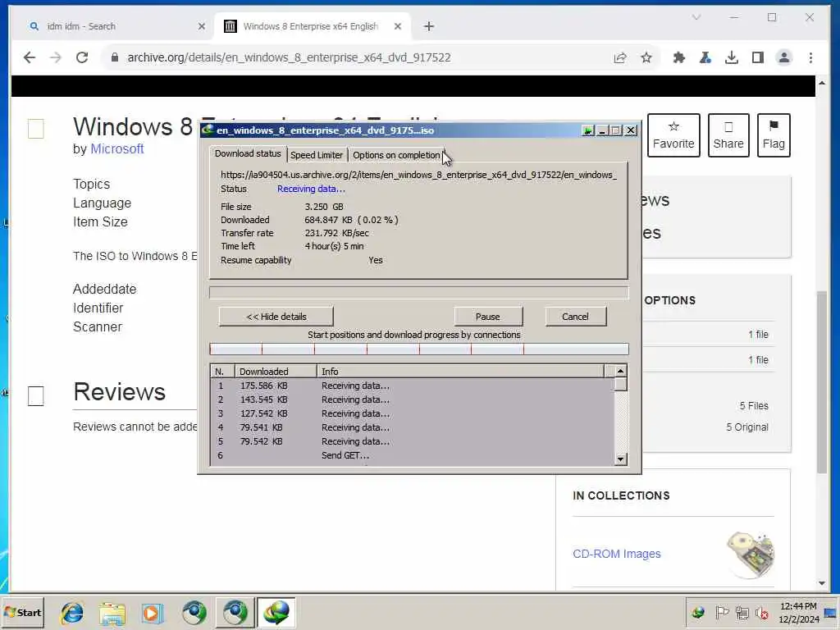The image size is (840, 630).
Task: Click the Hide details button
Action: pyautogui.click(x=276, y=317)
